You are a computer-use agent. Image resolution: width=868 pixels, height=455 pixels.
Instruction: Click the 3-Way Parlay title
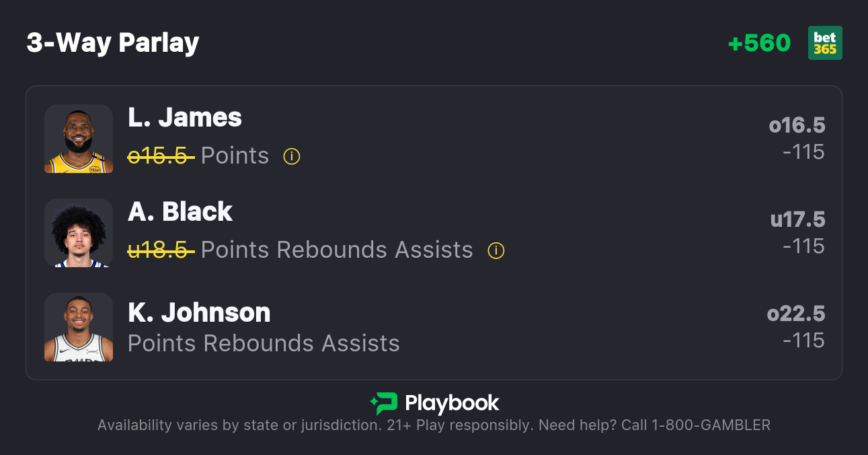[x=113, y=43]
